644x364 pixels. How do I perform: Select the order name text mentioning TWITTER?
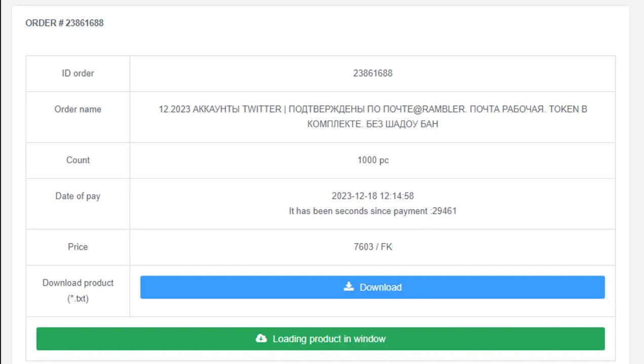[x=372, y=116]
